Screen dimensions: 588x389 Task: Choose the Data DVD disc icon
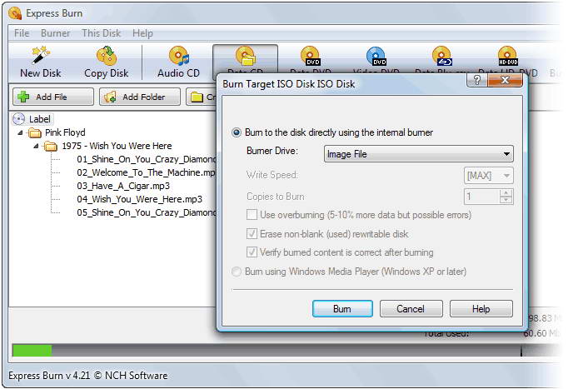coord(311,56)
